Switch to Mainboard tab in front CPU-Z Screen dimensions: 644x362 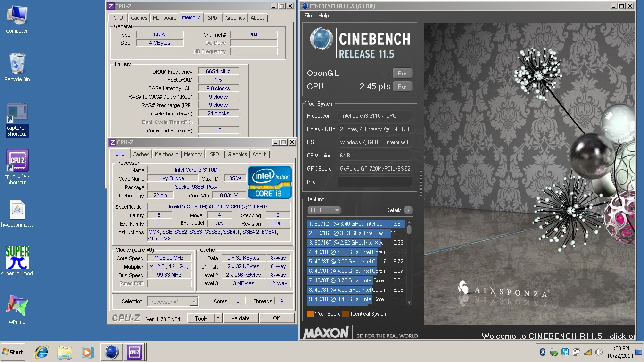click(x=166, y=154)
